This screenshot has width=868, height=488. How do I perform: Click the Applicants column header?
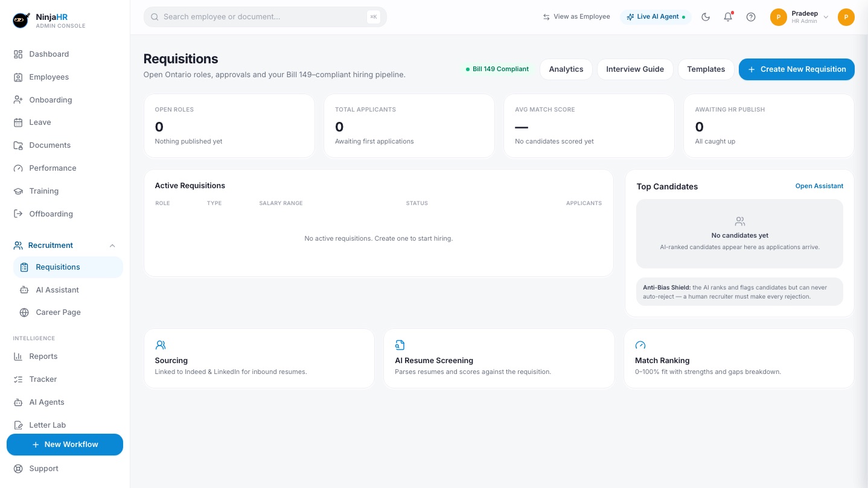pyautogui.click(x=584, y=203)
